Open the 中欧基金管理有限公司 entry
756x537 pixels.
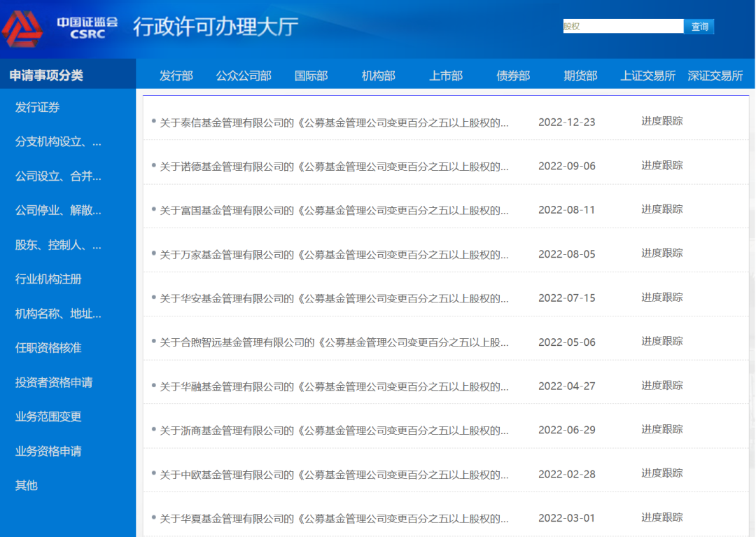coord(334,475)
